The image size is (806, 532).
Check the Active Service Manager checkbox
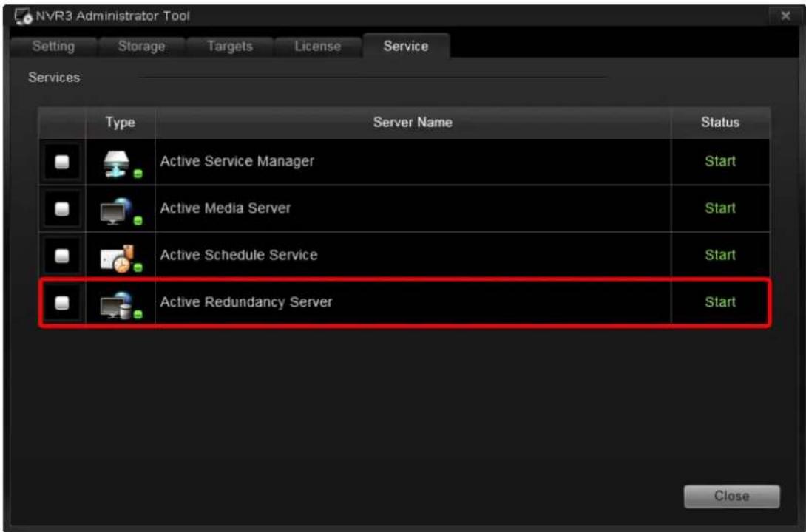(62, 163)
